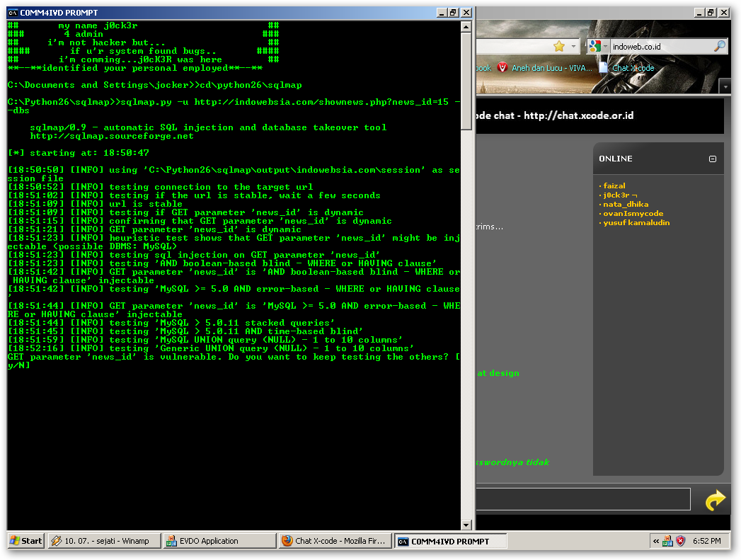Click the 6:52 PM system clock

click(706, 541)
